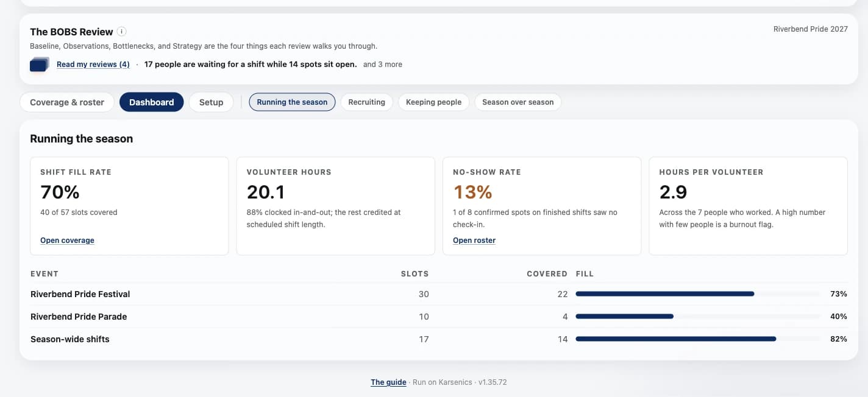This screenshot has width=868, height=397.
Task: Switch to Coverage & roster tab
Action: pyautogui.click(x=67, y=102)
